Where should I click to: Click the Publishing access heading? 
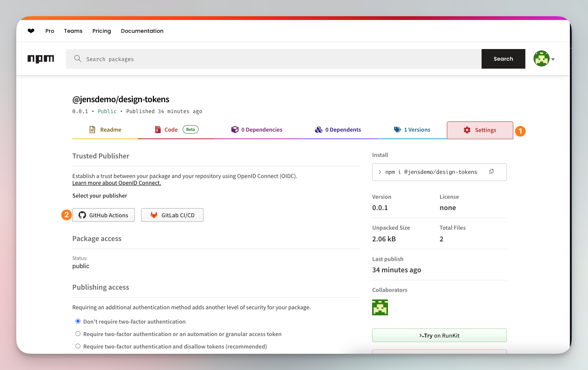click(101, 287)
